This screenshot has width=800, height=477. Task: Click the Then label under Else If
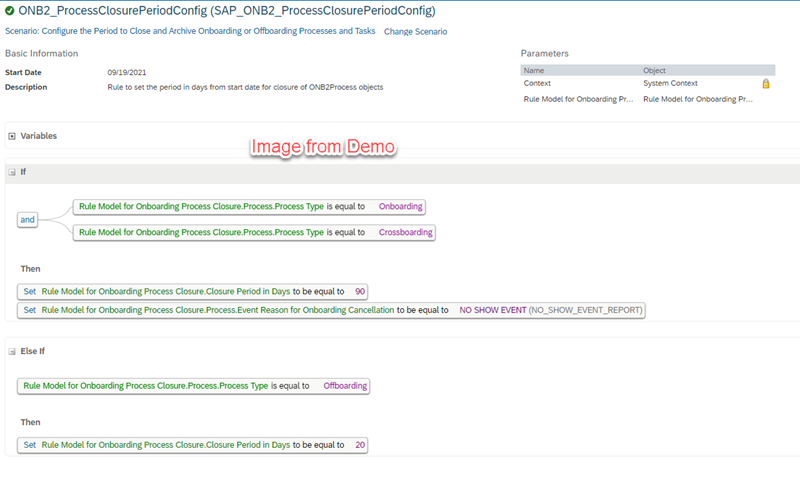(x=30, y=422)
